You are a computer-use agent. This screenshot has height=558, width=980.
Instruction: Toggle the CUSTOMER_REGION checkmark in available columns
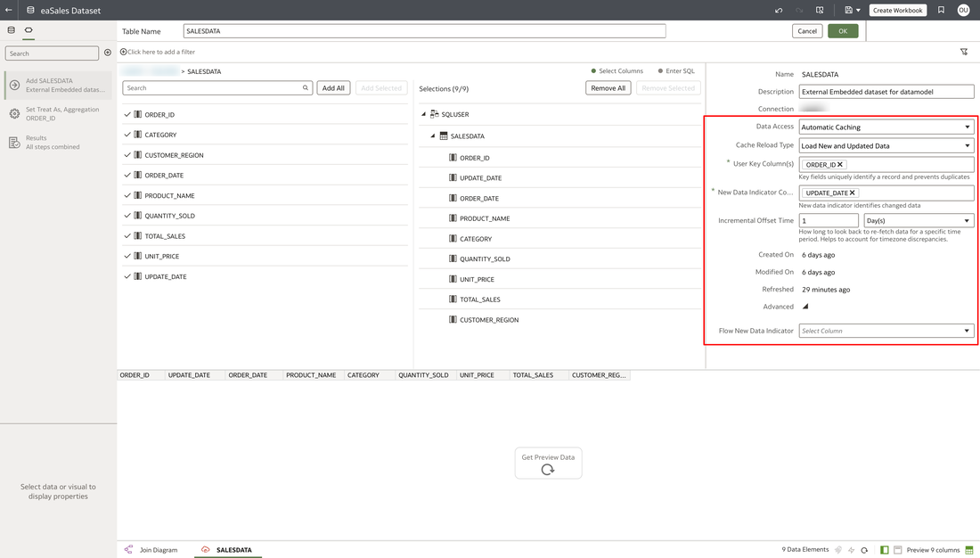(127, 155)
